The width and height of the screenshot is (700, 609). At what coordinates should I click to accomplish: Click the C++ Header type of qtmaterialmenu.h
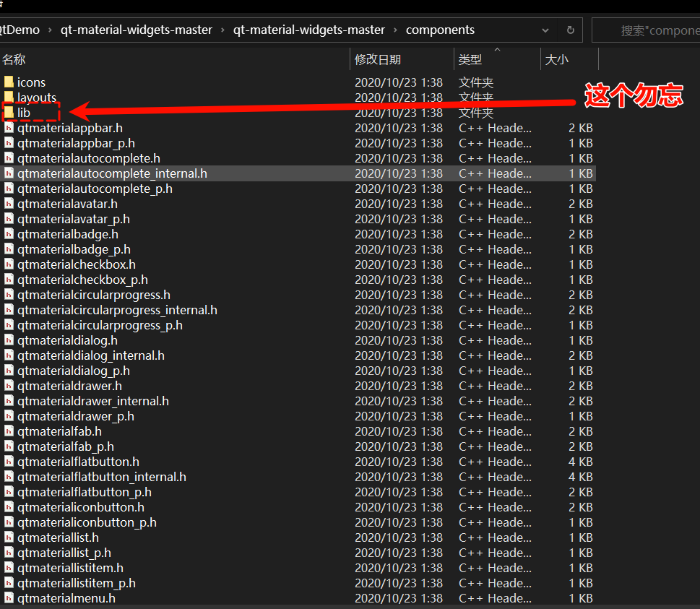495,598
